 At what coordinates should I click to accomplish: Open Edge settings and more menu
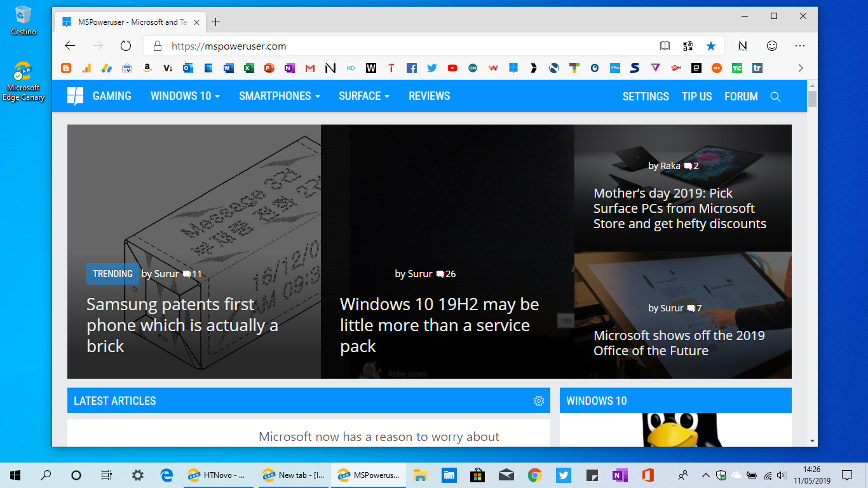800,46
